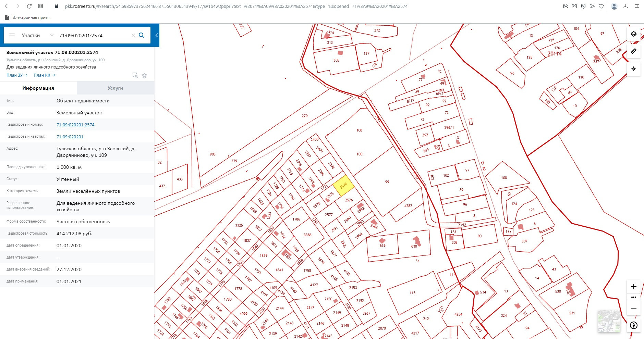This screenshot has height=339, width=644.
Task: Click the padlock site security icon
Action: pyautogui.click(x=57, y=6)
